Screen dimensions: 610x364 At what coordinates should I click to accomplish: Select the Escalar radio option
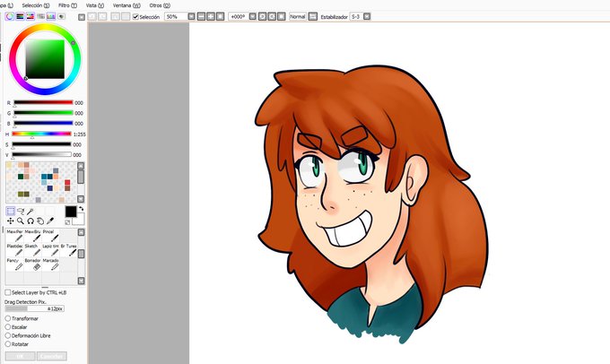click(x=8, y=326)
